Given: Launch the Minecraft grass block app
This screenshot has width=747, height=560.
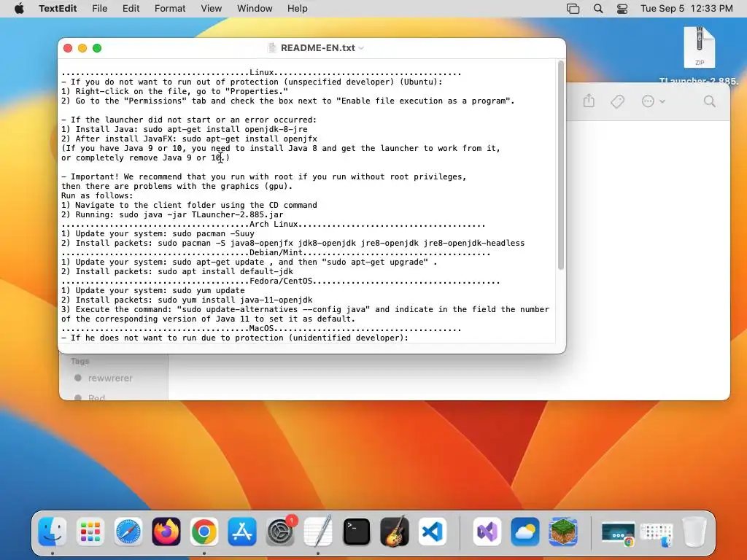Looking at the screenshot, I should (563, 532).
